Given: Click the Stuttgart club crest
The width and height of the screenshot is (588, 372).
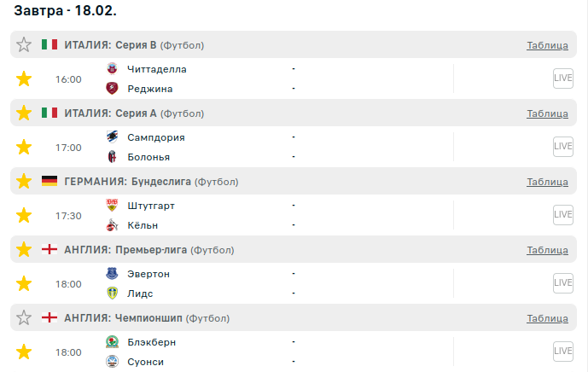Looking at the screenshot, I should (112, 206).
